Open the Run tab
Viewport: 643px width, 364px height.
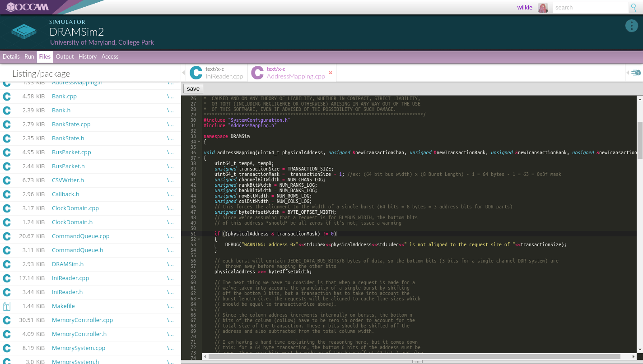(x=29, y=56)
